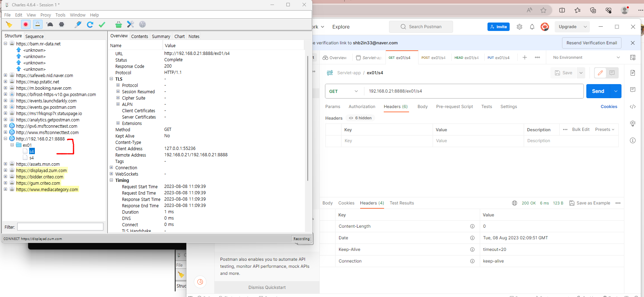The image size is (644, 297).
Task: Open the Tools wrench icon in Charles
Action: [x=130, y=24]
